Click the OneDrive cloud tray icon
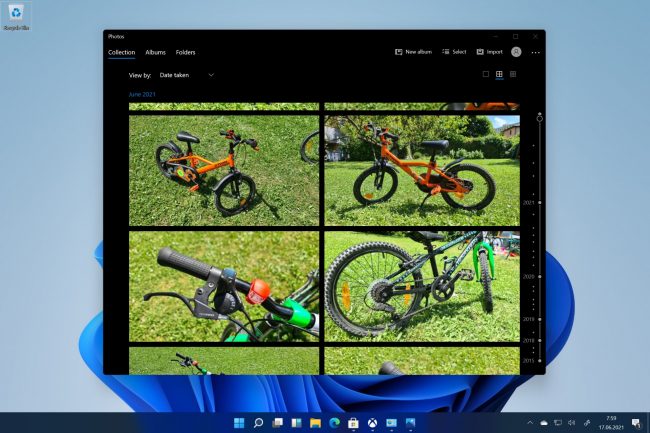650x433 pixels. [x=544, y=423]
